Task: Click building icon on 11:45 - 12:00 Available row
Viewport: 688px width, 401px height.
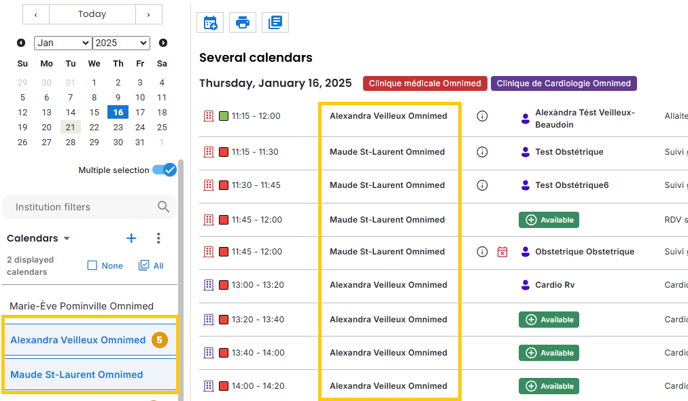Action: [208, 220]
